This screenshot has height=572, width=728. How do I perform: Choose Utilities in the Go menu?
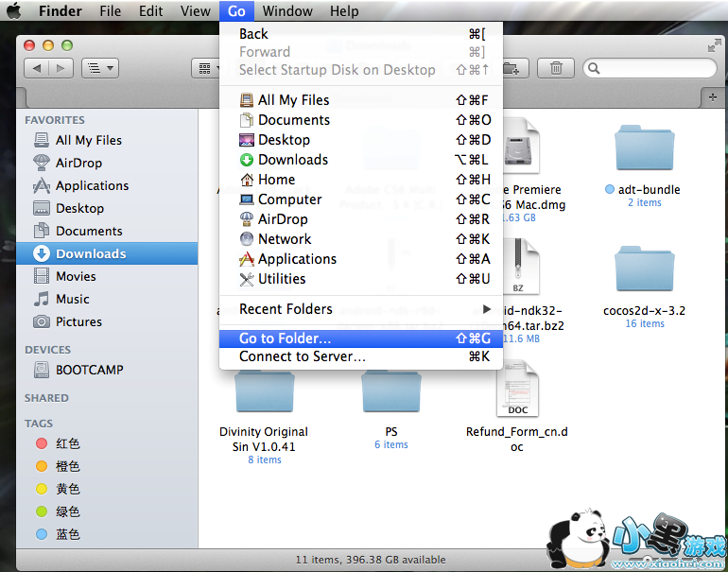[x=361, y=279]
